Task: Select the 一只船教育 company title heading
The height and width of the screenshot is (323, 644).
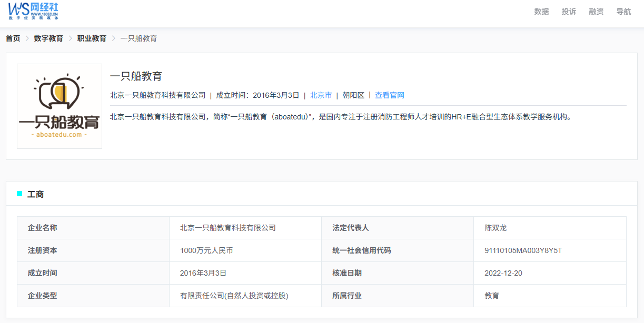Action: point(136,76)
